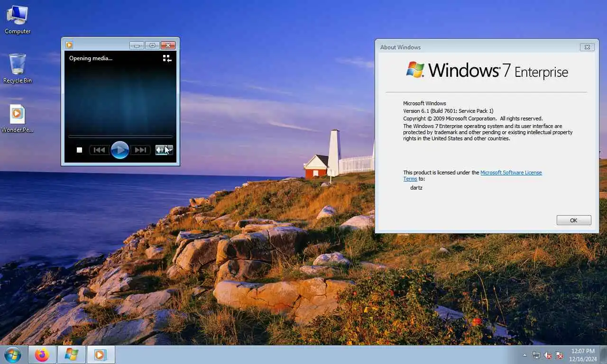Image resolution: width=607 pixels, height=364 pixels.
Task: Switch to Windows Media Player taskbar button
Action: tap(101, 355)
